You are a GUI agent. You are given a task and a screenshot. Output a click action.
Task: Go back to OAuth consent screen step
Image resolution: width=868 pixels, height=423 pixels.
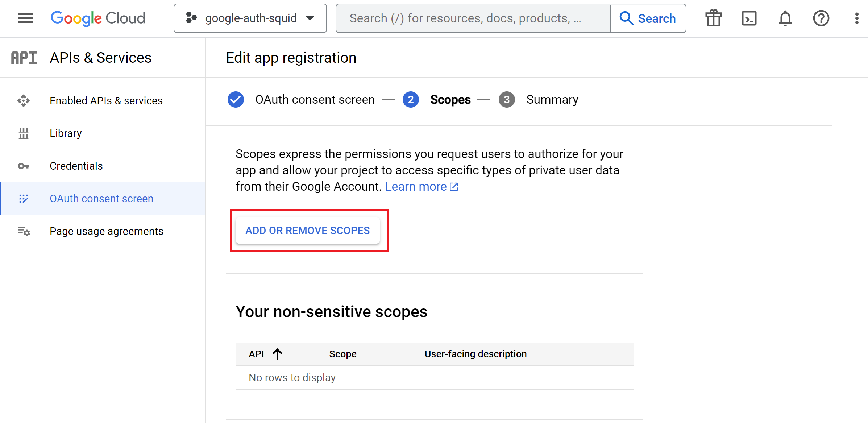pos(315,99)
